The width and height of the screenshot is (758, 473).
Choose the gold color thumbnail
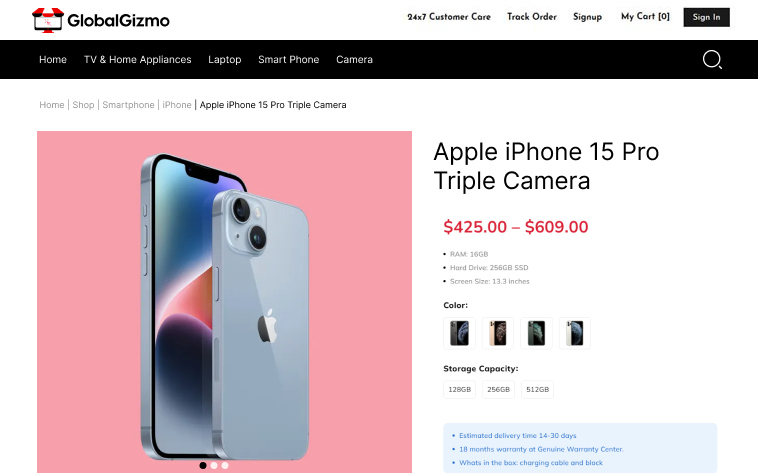click(497, 333)
